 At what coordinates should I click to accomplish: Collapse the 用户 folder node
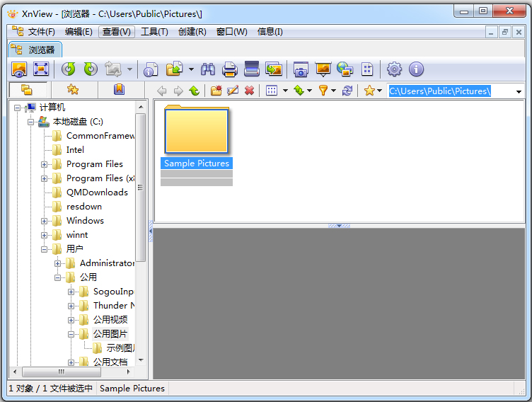pyautogui.click(x=44, y=250)
